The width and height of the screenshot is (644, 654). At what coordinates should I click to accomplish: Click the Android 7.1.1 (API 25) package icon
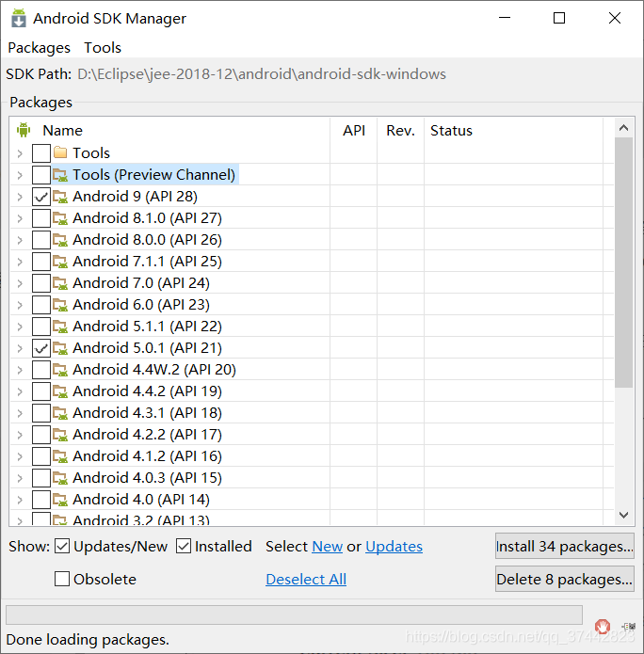[x=60, y=262]
